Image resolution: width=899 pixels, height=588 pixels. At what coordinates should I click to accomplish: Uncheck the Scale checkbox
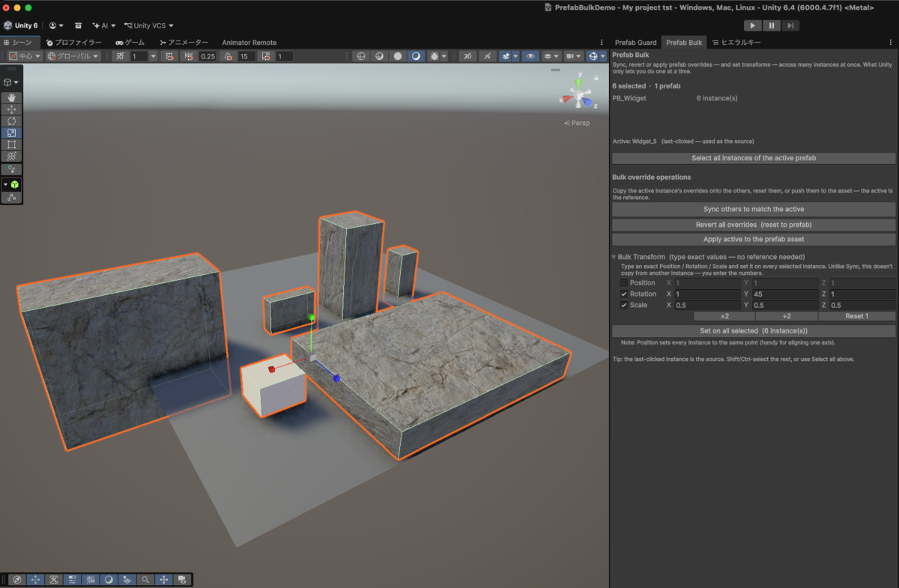[x=624, y=306]
